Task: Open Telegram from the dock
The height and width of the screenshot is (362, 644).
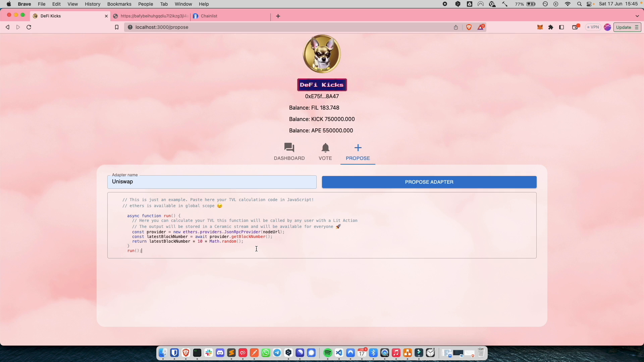Action: 277,353
